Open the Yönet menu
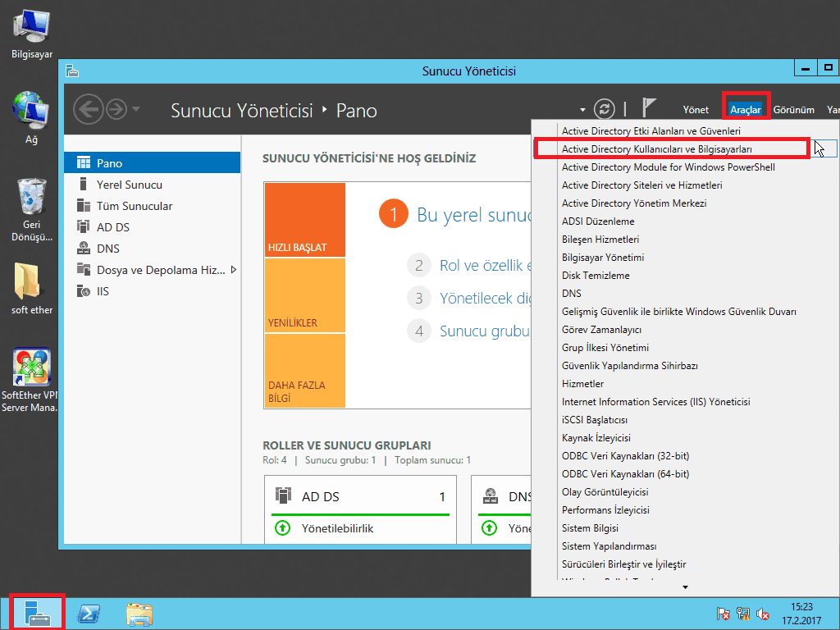840x630 pixels. 696,109
